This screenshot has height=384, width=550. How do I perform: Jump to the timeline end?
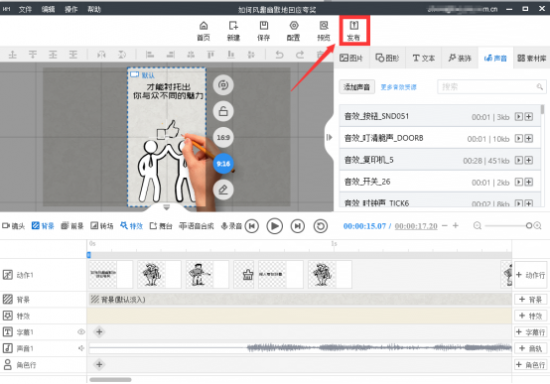click(297, 226)
